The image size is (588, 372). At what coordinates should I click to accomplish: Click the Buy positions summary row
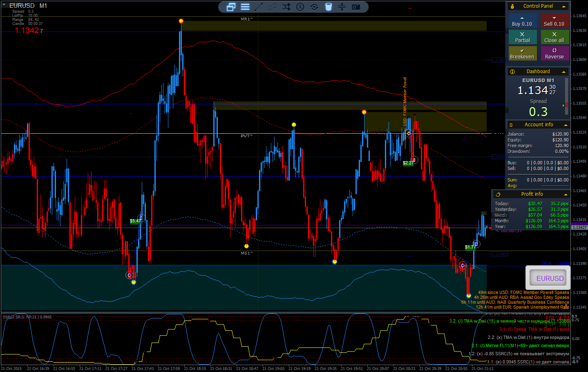[x=538, y=163]
